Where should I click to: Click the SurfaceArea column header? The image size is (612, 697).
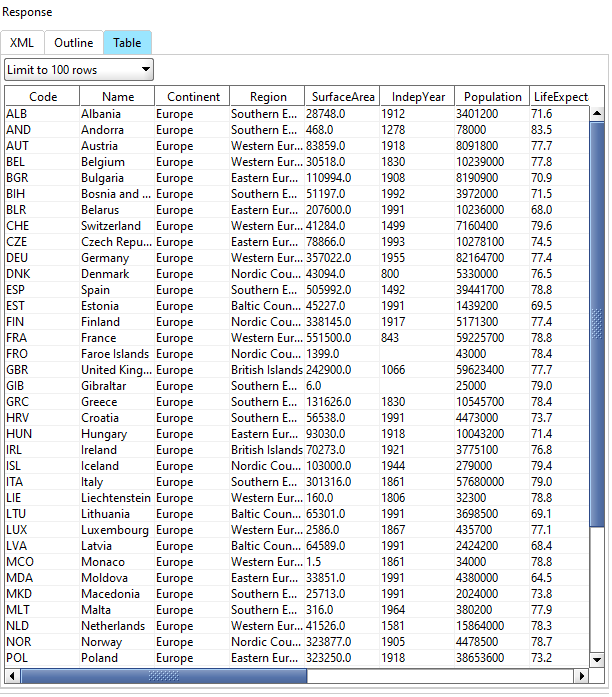343,96
